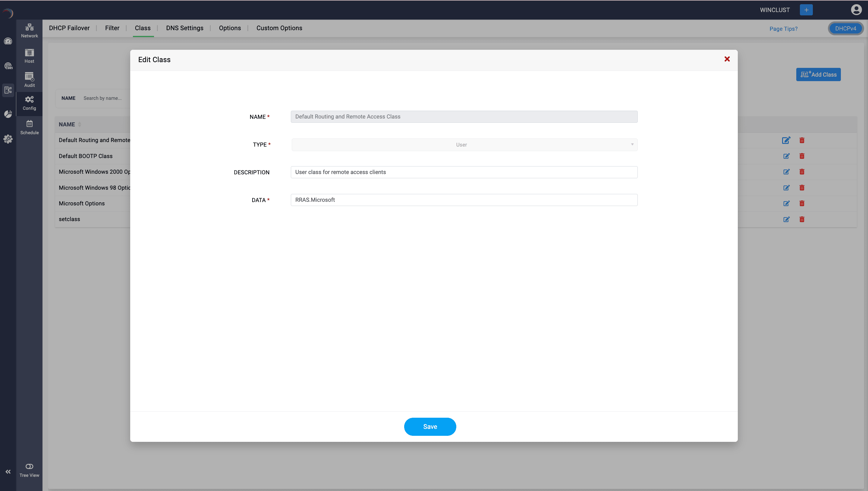The width and height of the screenshot is (868, 491).
Task: Open the Network section in sidebar
Action: tap(29, 30)
